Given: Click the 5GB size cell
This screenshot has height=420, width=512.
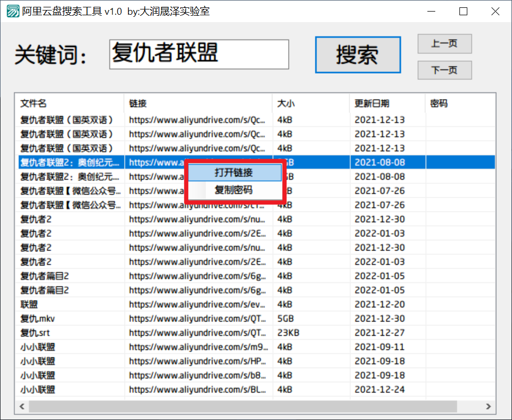Looking at the screenshot, I should pyautogui.click(x=286, y=319).
